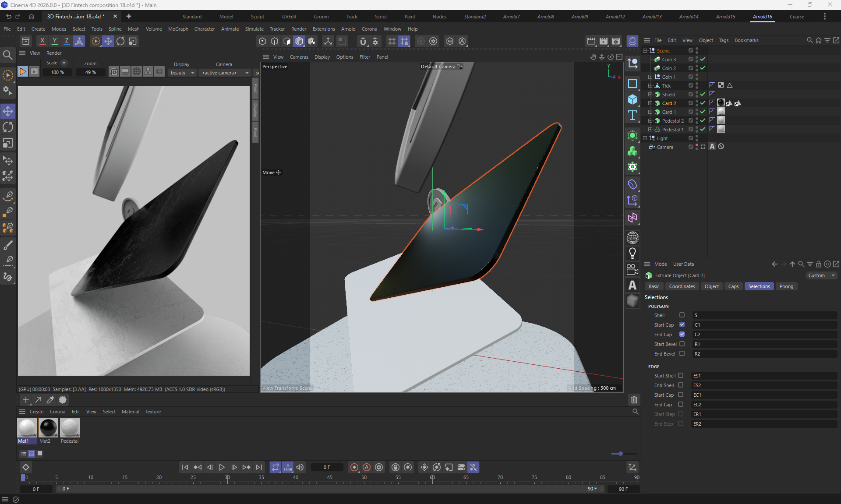Viewport: 841px width, 504px height.
Task: Click the camera object icon
Action: (632, 269)
